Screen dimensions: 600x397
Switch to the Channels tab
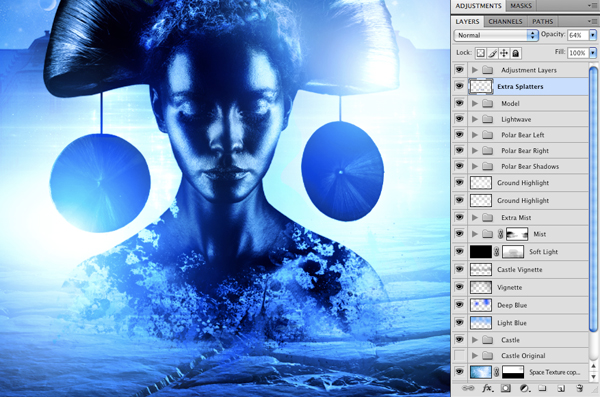pyautogui.click(x=505, y=21)
